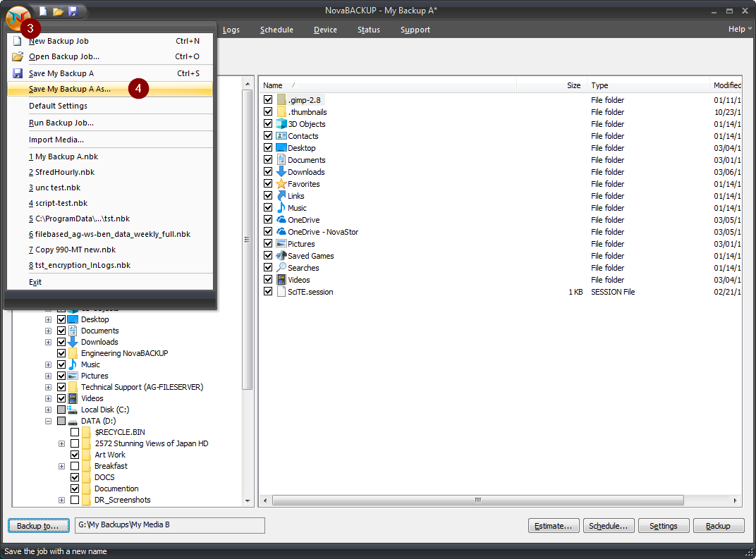Expand the Desktop tree node
The height and width of the screenshot is (559, 756).
pyautogui.click(x=48, y=319)
